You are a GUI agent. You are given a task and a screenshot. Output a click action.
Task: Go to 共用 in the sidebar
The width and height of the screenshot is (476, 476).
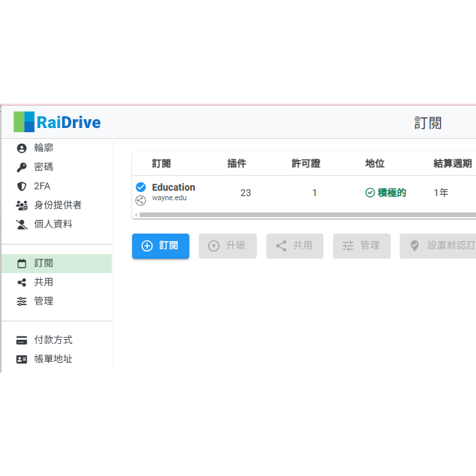point(44,283)
